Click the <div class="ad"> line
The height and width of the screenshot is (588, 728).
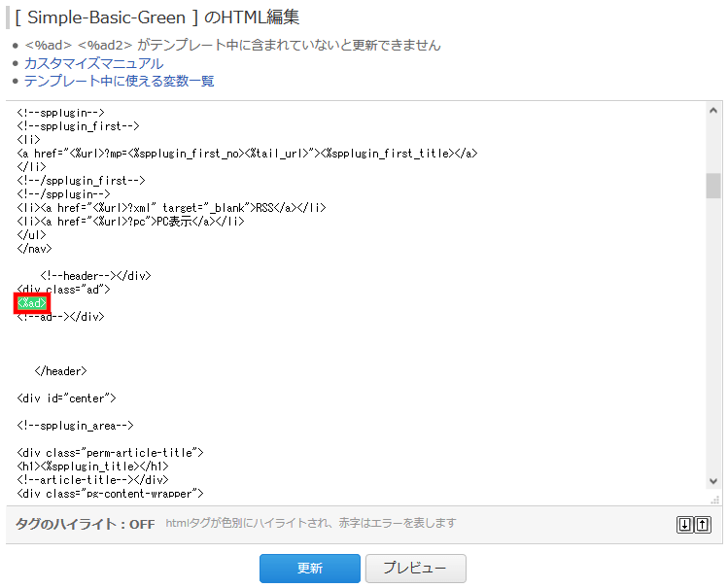pyautogui.click(x=63, y=290)
